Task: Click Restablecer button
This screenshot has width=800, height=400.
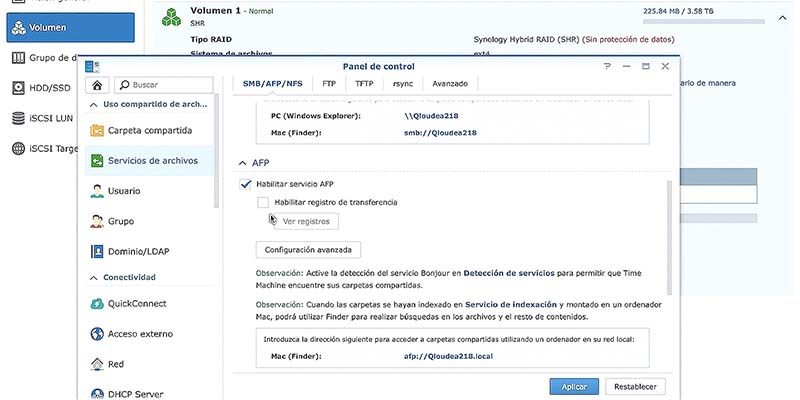Action: coord(635,387)
